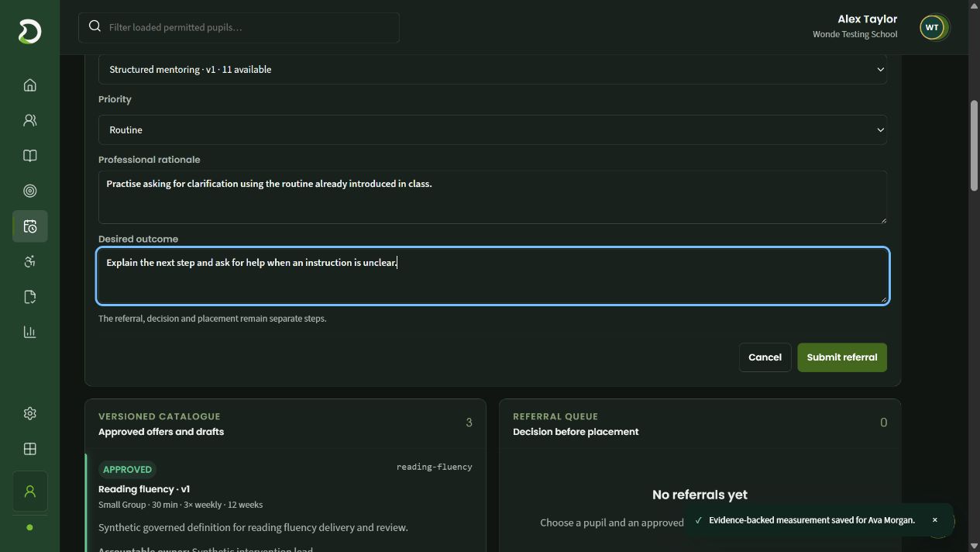Click the reading-fluency code tag

point(434,467)
